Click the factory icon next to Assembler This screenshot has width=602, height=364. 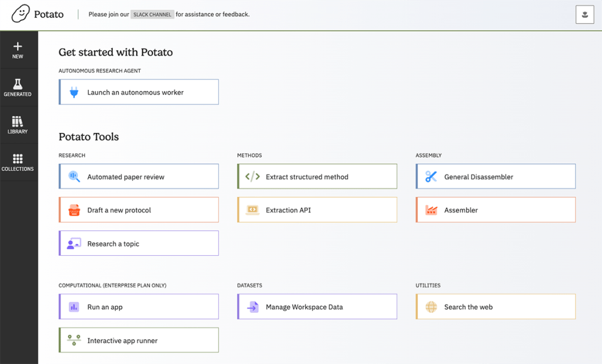point(431,210)
